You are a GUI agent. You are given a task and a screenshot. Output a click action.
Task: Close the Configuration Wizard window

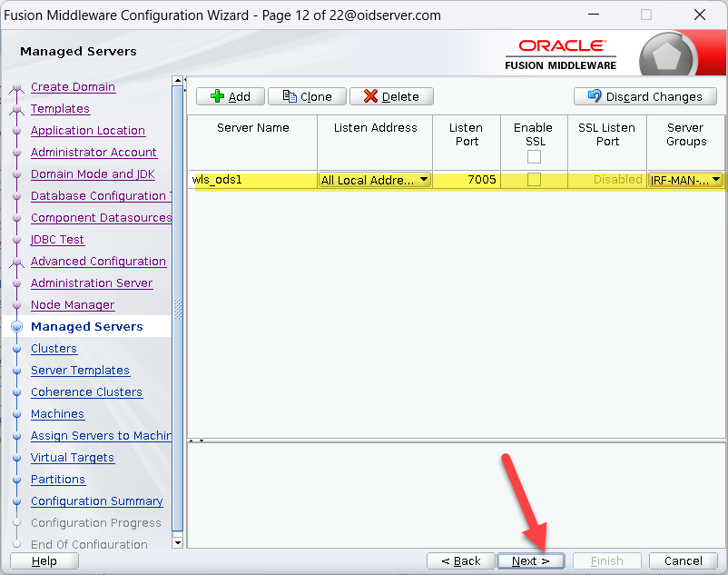[x=700, y=15]
